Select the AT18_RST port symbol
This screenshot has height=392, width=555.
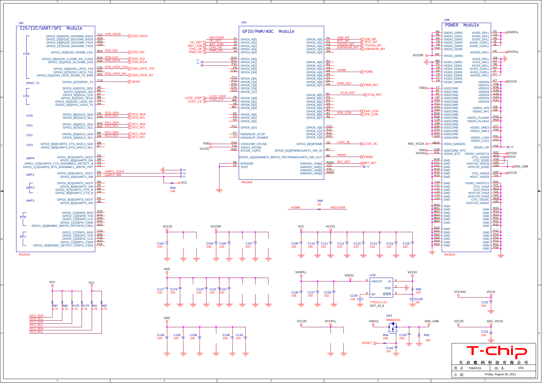tap(365, 95)
